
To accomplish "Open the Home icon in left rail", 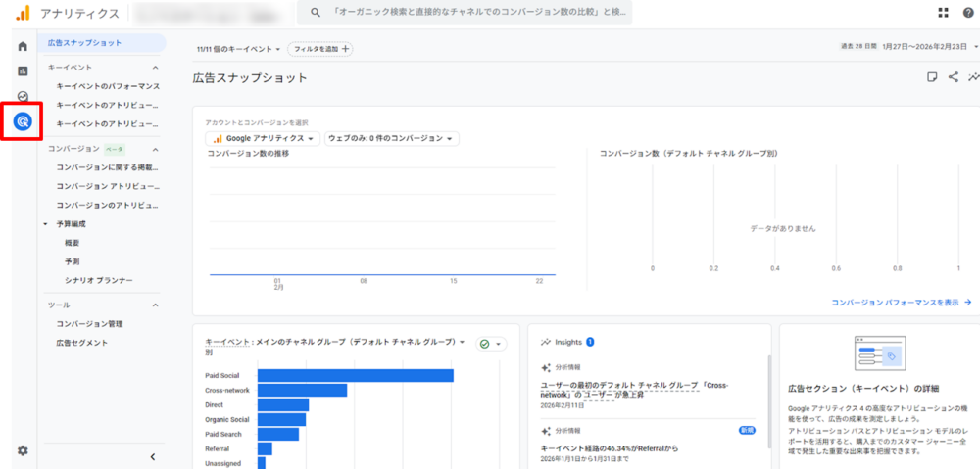I will point(23,46).
